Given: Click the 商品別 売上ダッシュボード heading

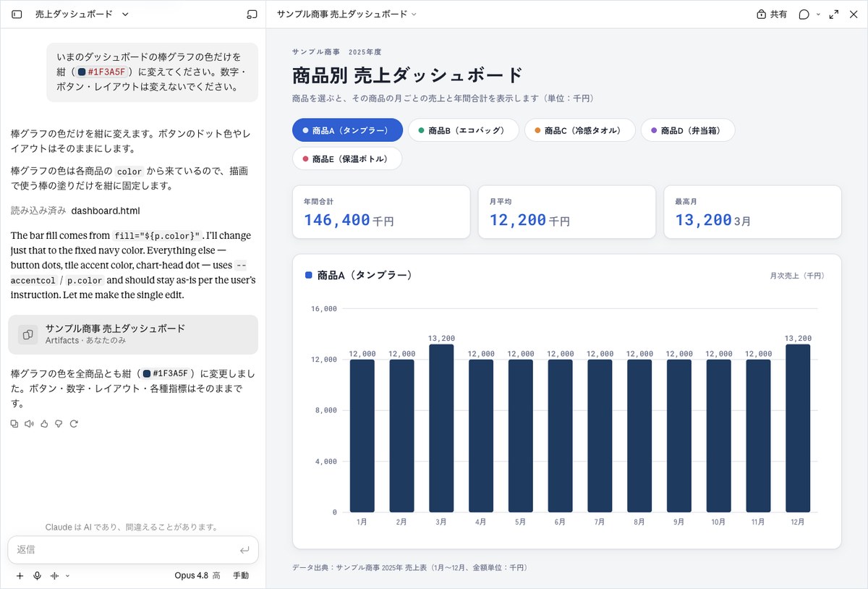Looking at the screenshot, I should point(407,75).
